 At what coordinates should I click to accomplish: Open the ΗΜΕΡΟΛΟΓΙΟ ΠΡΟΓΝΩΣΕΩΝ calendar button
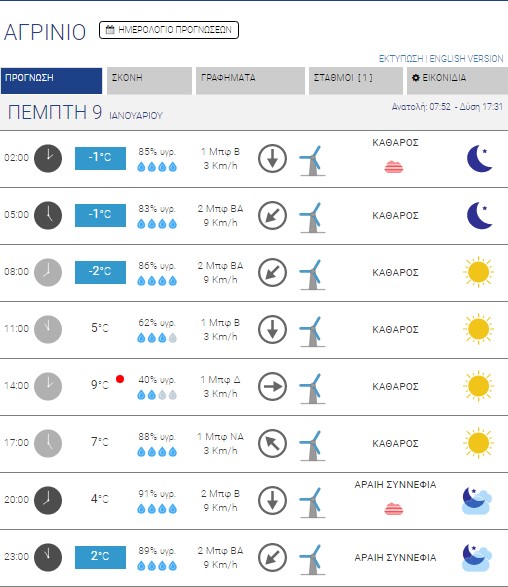(169, 30)
